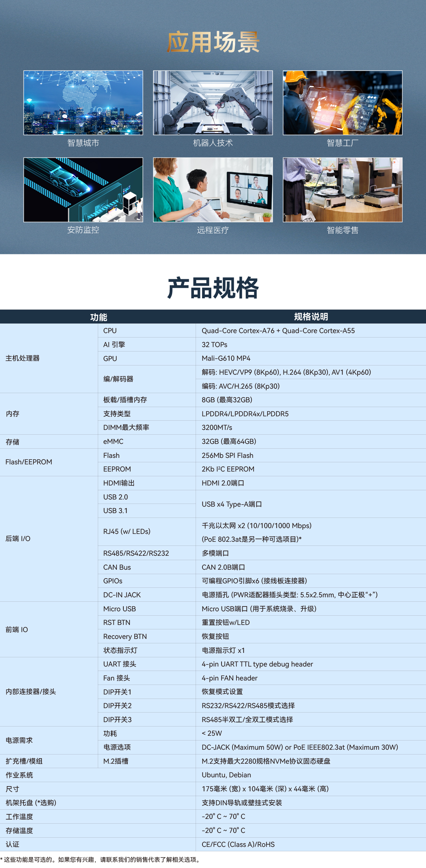Viewport: 426px width, 868px height.
Task: Select the DIP开关1 row label
Action: [x=117, y=692]
